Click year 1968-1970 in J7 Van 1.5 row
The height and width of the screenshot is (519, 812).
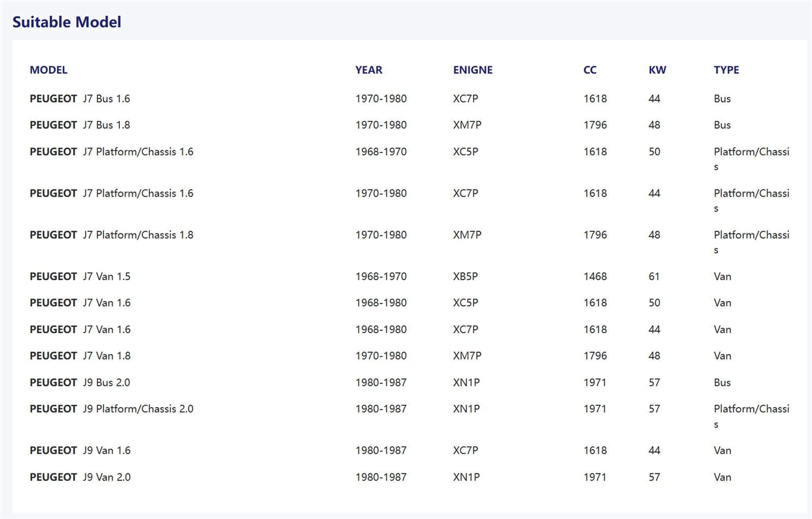(x=381, y=276)
